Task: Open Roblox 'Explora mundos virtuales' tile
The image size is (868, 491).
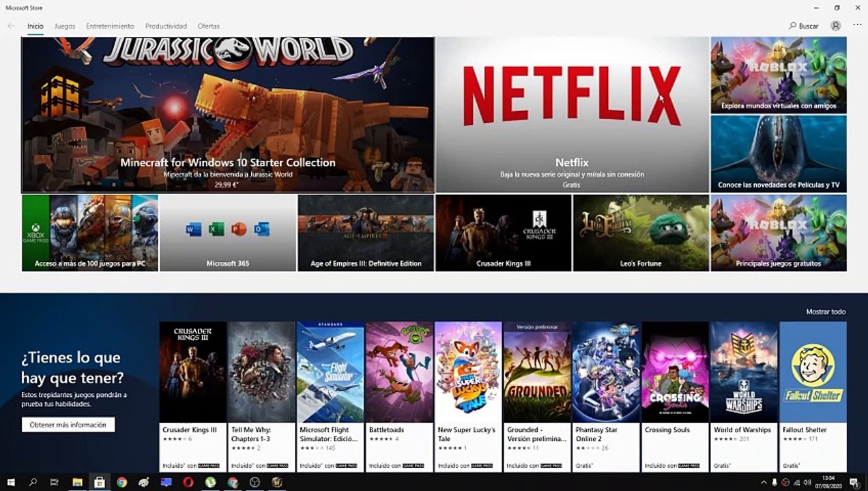Action: pyautogui.click(x=779, y=75)
